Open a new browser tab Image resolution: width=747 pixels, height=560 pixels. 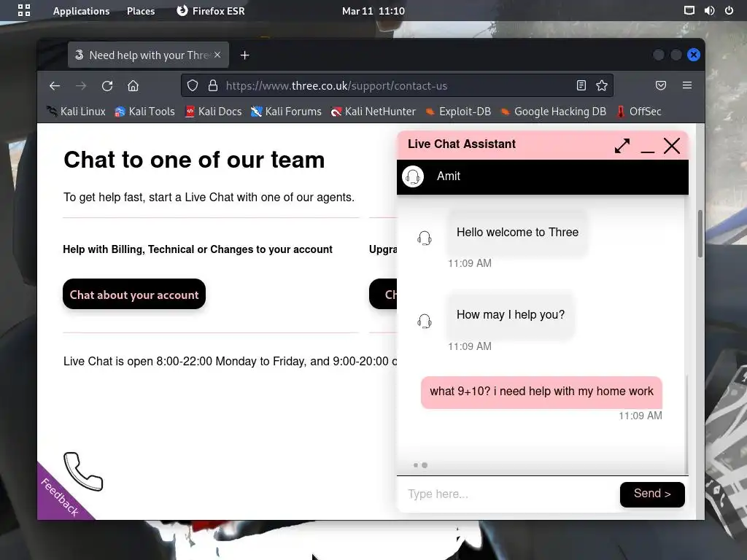pos(245,55)
